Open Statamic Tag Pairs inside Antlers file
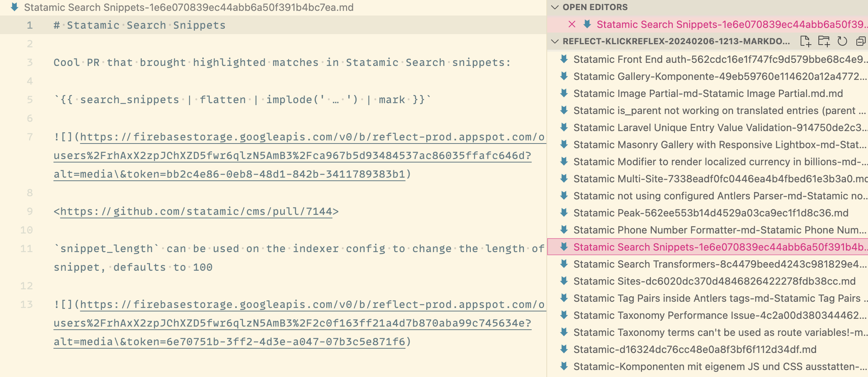Screen dimensions: 868x377 click(708, 298)
